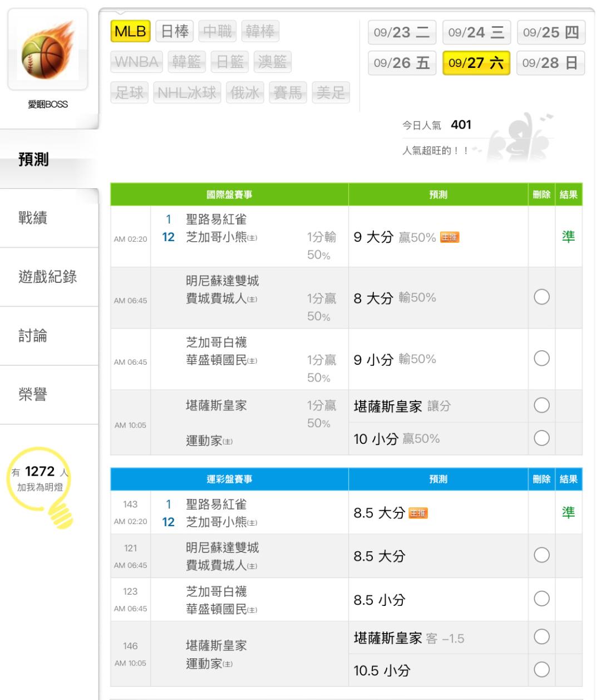Choose the 09/26 五 date button

[401, 63]
